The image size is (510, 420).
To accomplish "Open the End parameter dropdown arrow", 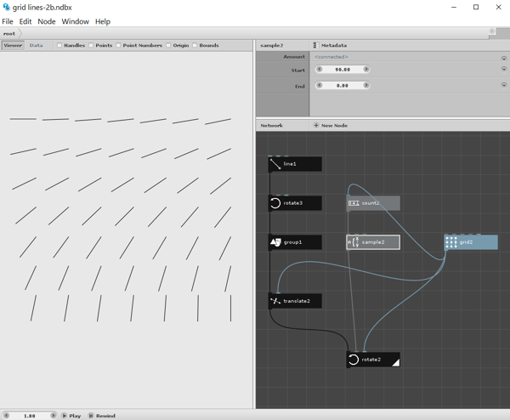I will tap(504, 85).
